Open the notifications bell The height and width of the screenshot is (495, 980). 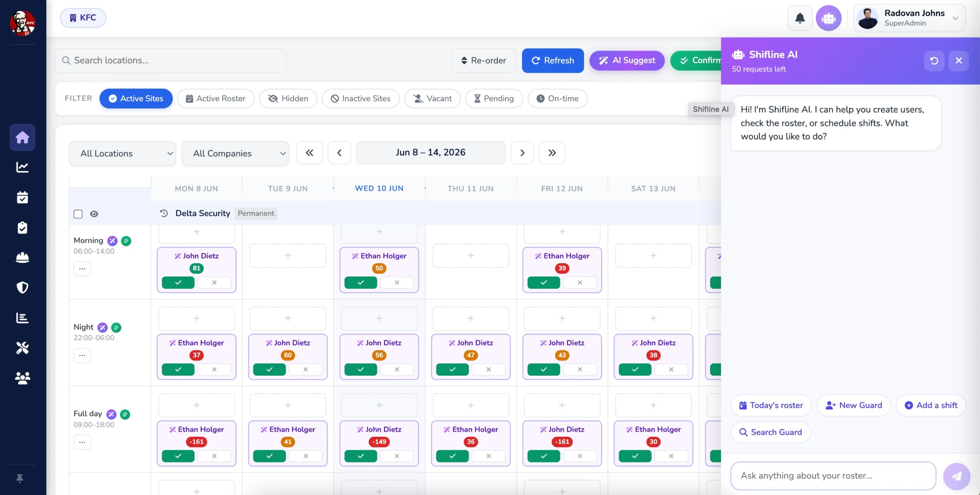[x=800, y=18]
